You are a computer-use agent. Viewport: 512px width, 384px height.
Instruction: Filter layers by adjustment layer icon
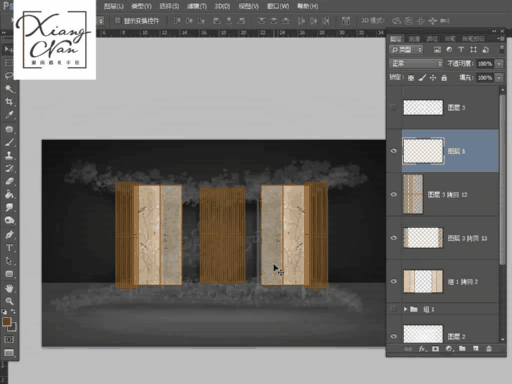coord(449,50)
